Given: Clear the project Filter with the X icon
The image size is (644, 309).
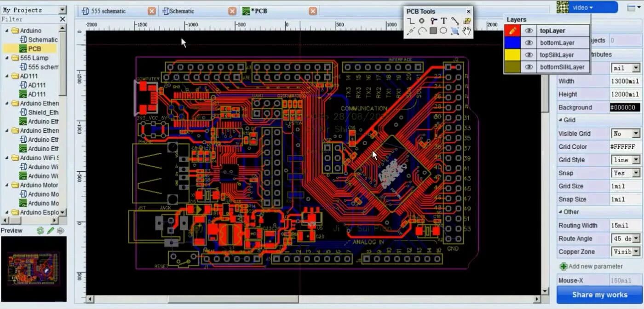Looking at the screenshot, I should (63, 19).
